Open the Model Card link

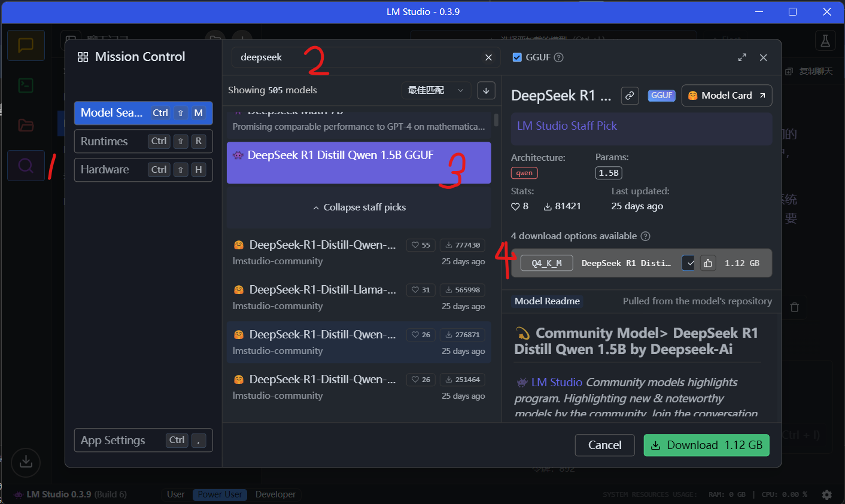(727, 96)
